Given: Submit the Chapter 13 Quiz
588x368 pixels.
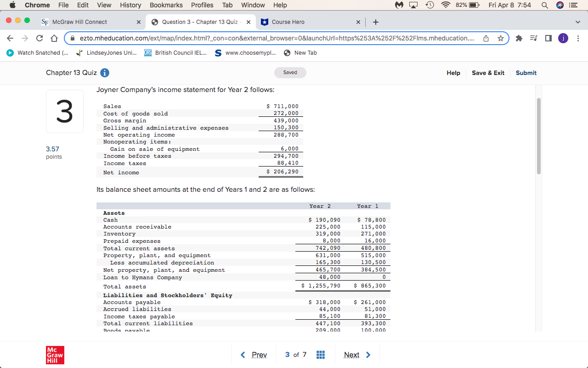Looking at the screenshot, I should (526, 73).
